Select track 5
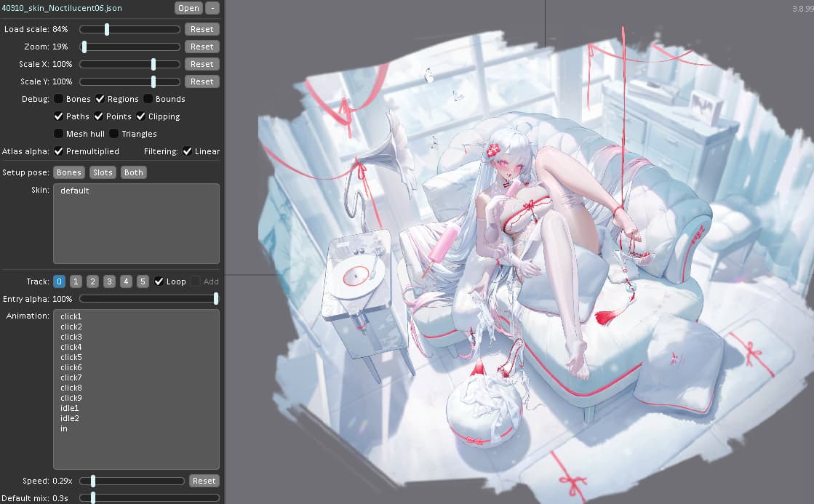The image size is (814, 504). (143, 281)
